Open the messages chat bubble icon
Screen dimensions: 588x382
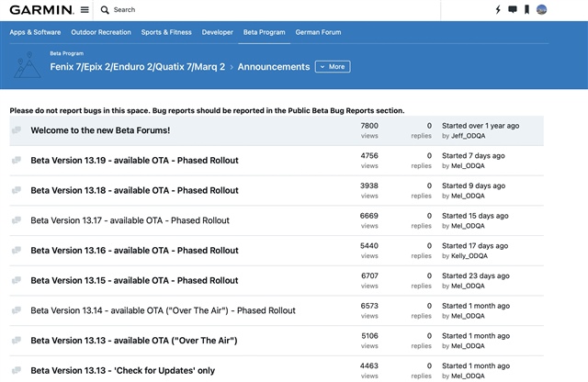pyautogui.click(x=513, y=10)
